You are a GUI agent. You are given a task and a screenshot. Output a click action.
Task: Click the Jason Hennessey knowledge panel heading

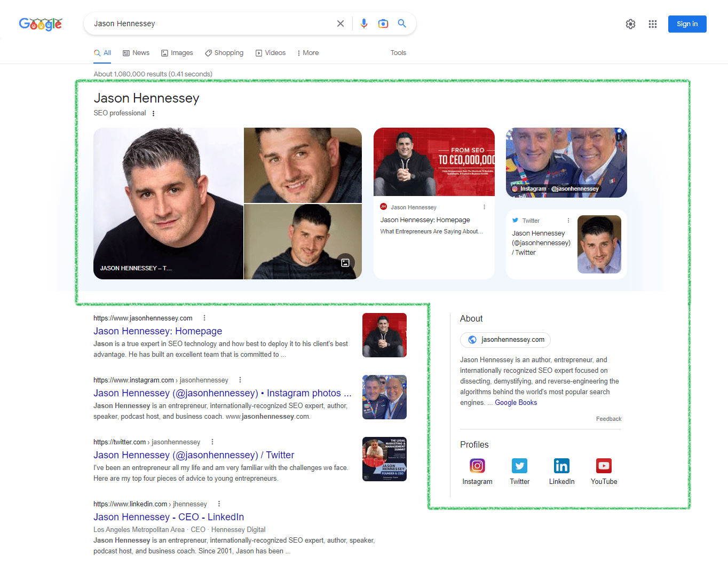(x=146, y=98)
